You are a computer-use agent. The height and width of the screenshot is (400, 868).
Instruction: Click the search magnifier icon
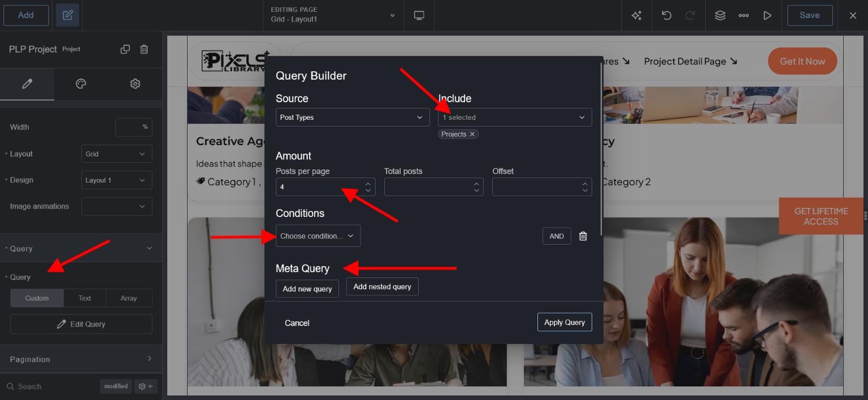[x=11, y=386]
